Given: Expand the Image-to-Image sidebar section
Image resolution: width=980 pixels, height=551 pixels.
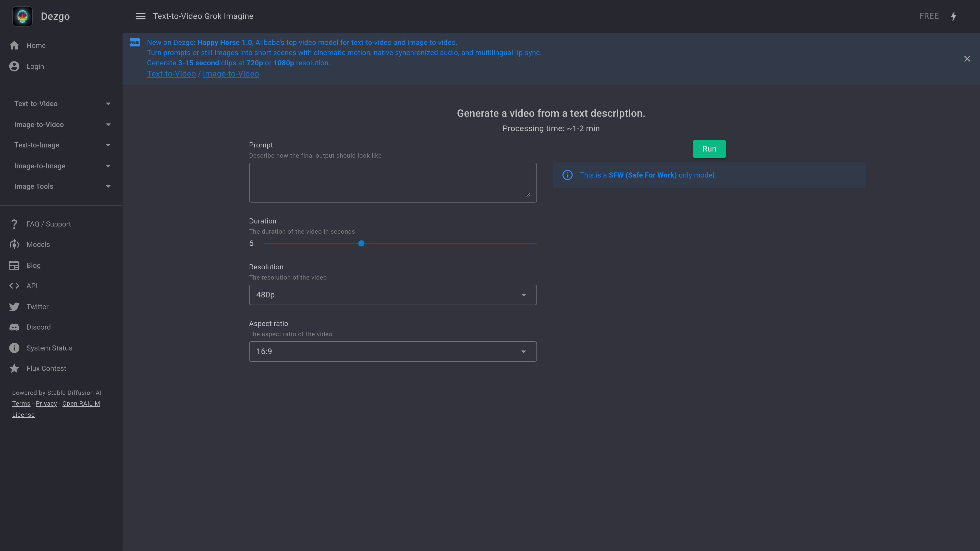Looking at the screenshot, I should 61,166.
